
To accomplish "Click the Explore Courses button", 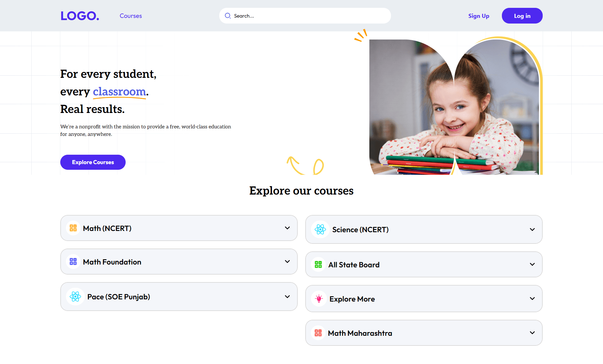I will 93,162.
